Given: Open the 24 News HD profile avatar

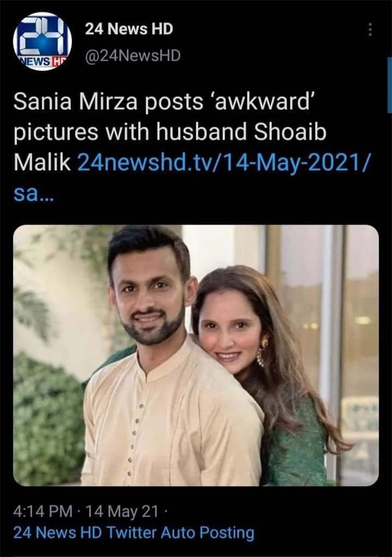Looking at the screenshot, I should (42, 42).
